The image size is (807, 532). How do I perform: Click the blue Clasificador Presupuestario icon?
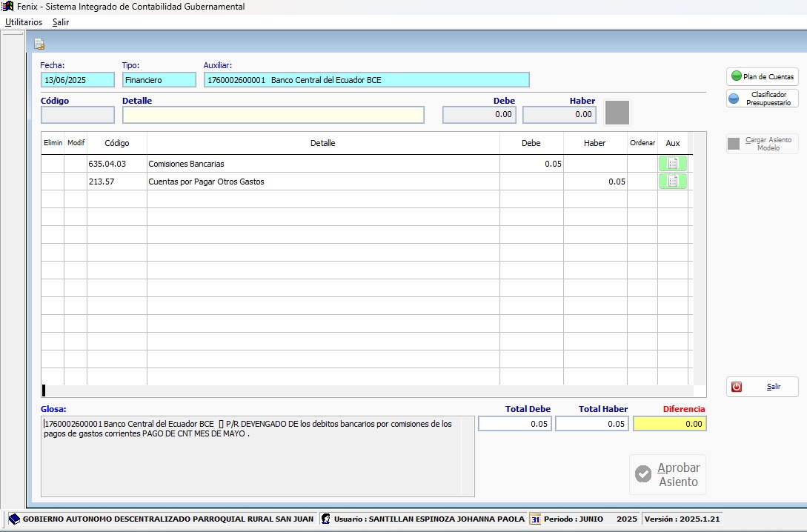[734, 99]
